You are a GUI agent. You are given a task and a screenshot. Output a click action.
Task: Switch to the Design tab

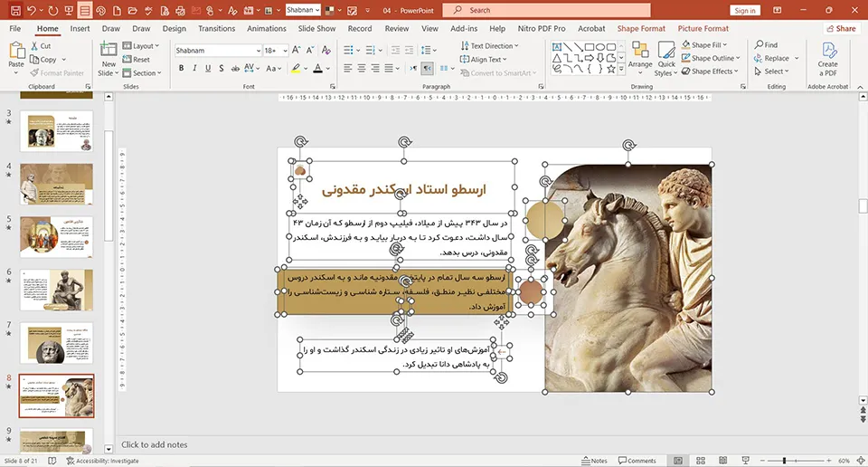click(x=175, y=28)
